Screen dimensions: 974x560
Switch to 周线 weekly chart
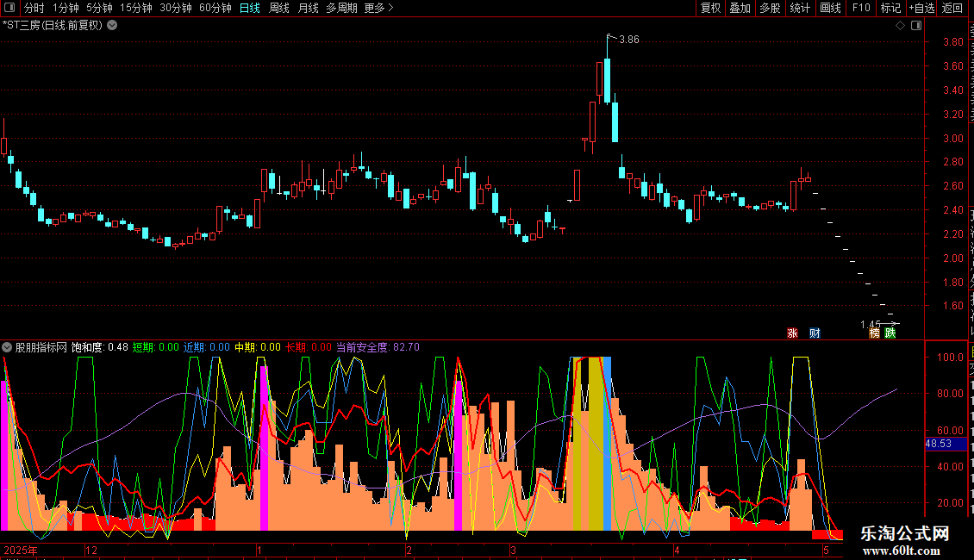[279, 8]
